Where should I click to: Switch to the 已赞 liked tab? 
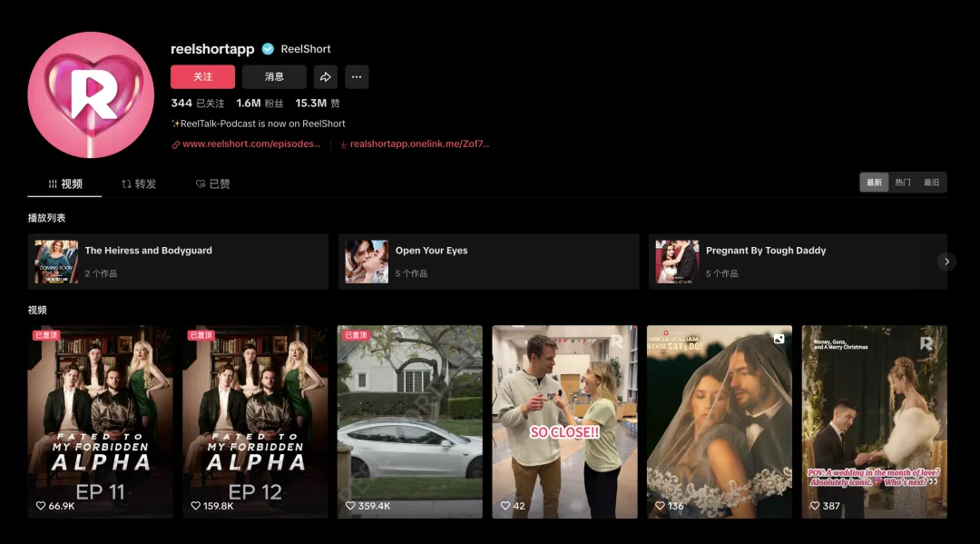point(213,183)
